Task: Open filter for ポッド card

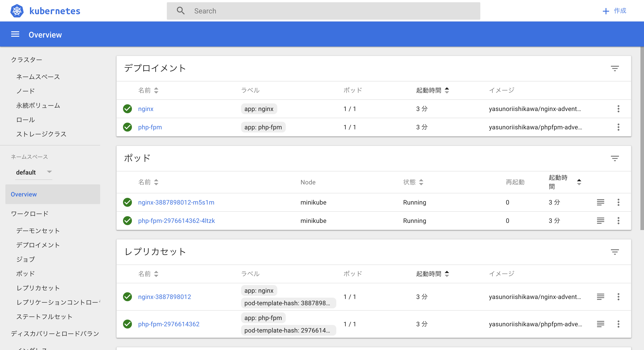Action: click(x=615, y=158)
